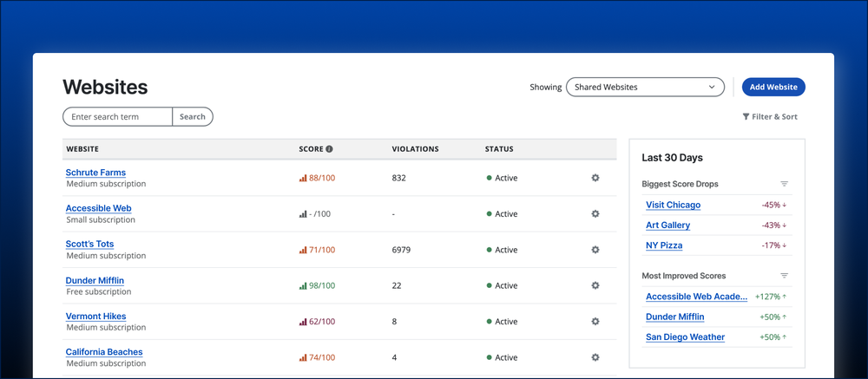Open the Accessible Web Academy link

click(696, 297)
